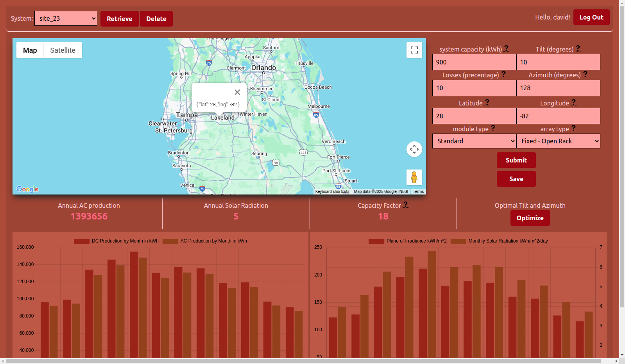
Task: Click the Log Out button
Action: point(591,17)
